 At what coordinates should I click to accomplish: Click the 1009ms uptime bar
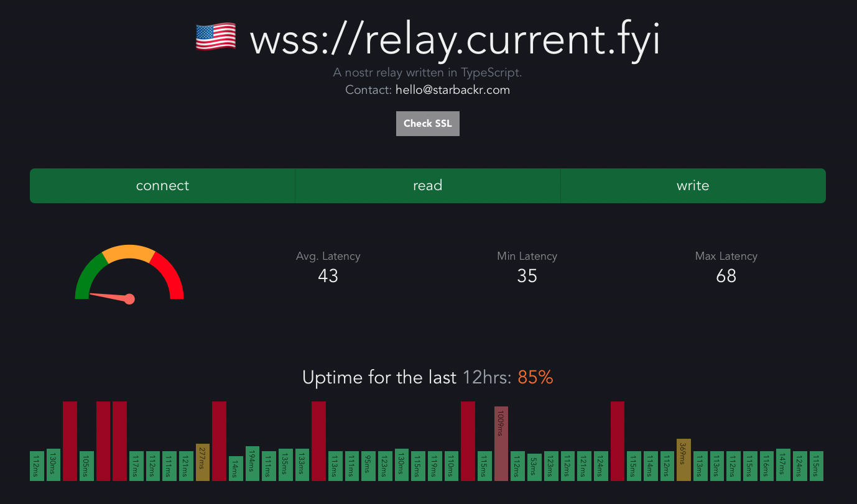(501, 443)
